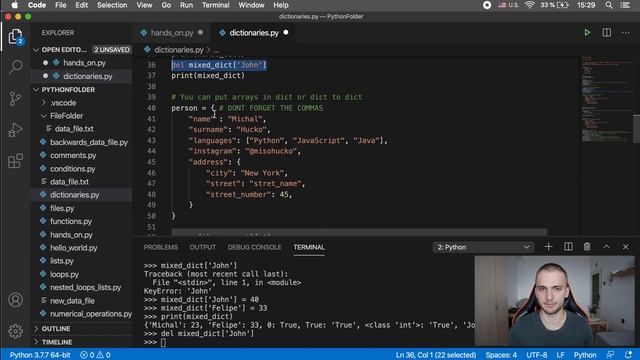Open Accounts menu in activity bar
The height and width of the screenshot is (360, 640).
(x=16, y=300)
